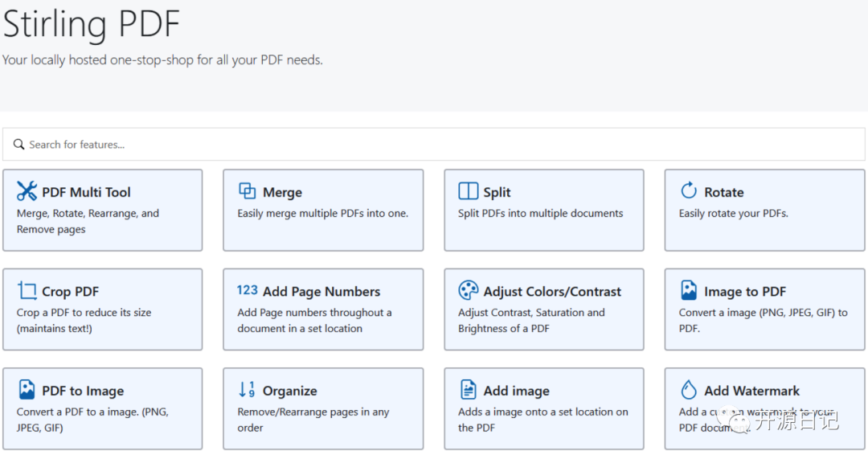868x459 pixels.
Task: Open the Add image title link
Action: point(517,391)
